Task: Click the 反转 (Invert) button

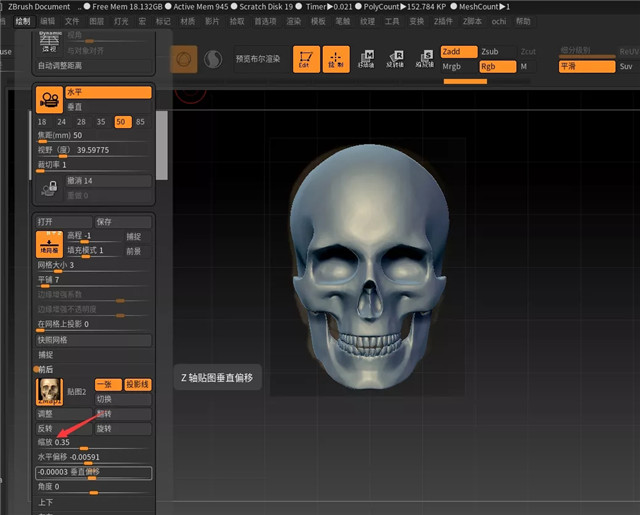Action: tap(63, 429)
